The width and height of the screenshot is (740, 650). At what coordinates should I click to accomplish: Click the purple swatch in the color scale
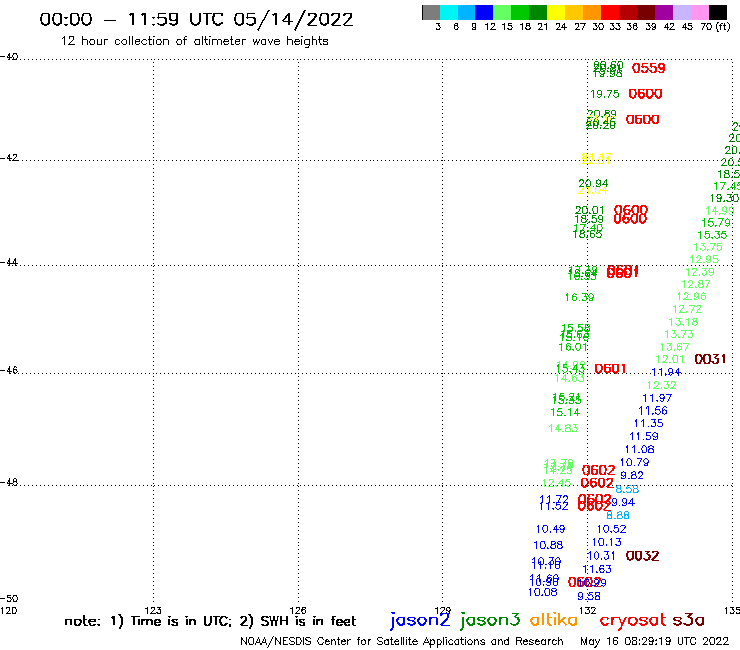[x=664, y=12]
